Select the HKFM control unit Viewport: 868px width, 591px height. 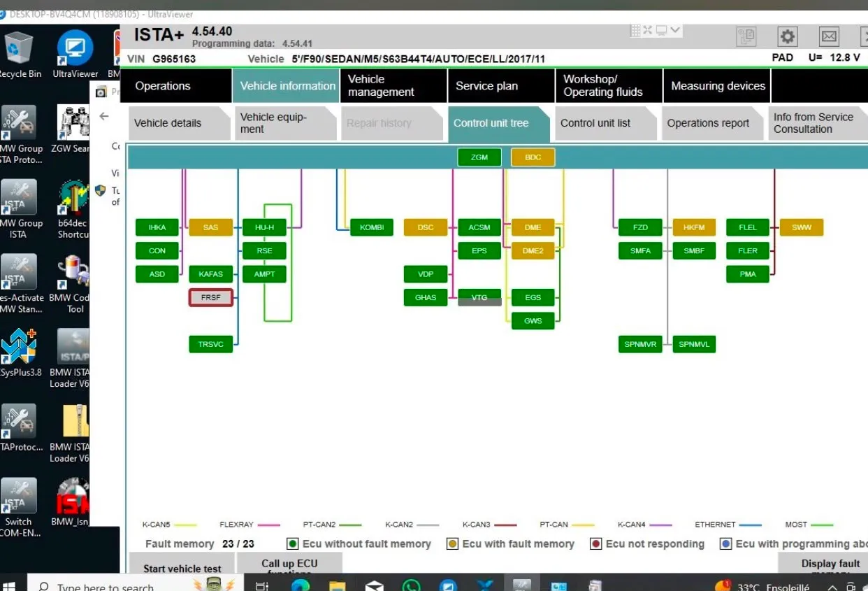pos(694,227)
